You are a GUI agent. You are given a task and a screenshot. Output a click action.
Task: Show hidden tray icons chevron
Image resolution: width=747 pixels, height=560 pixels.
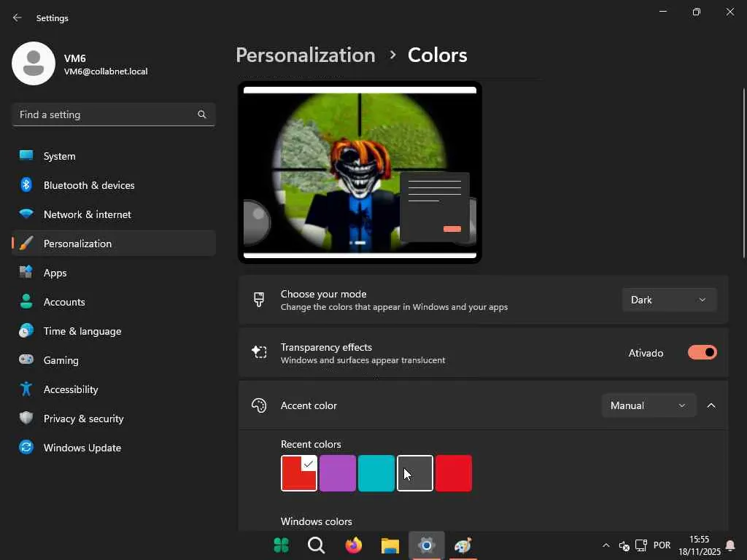(x=606, y=545)
